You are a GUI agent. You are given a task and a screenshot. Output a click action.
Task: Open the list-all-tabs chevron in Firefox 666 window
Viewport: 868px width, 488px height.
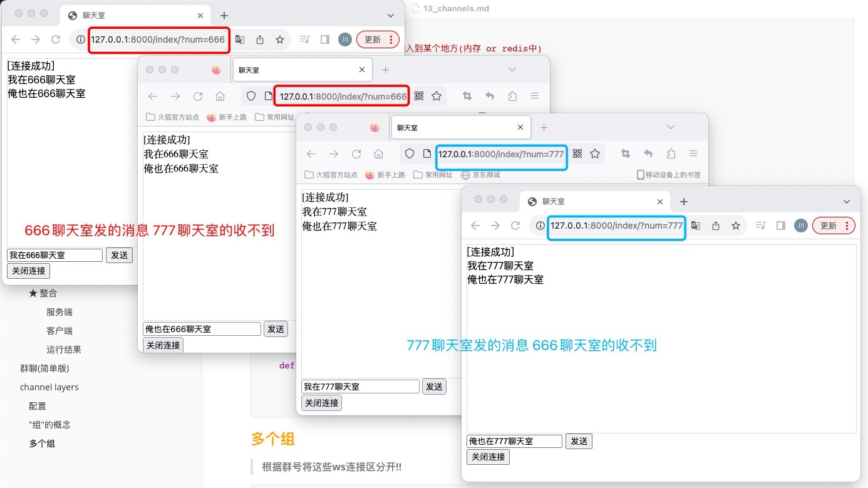click(512, 70)
